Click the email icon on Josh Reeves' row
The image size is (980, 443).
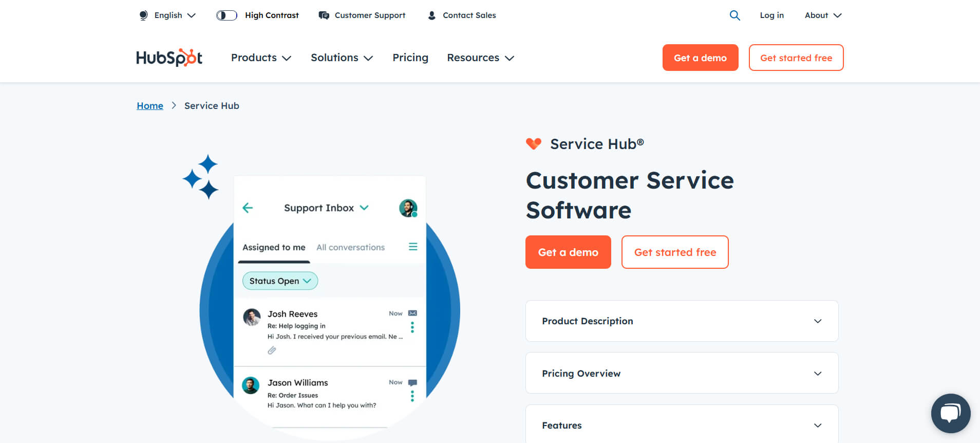tap(412, 313)
